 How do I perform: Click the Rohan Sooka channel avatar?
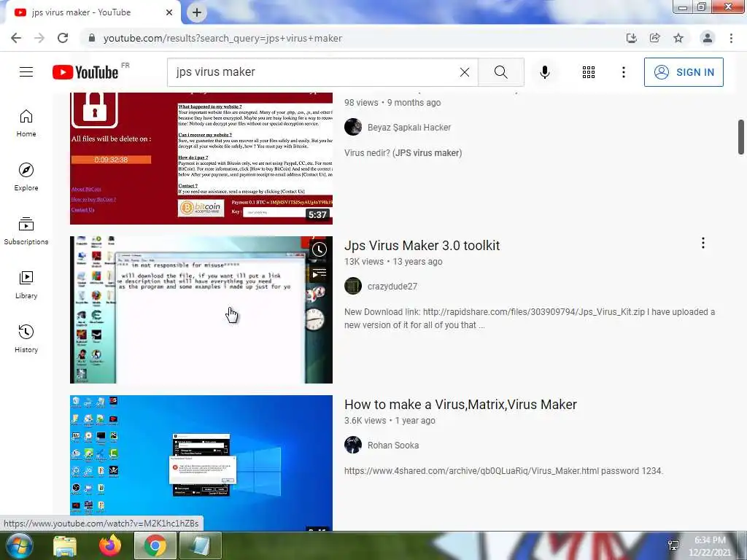pyautogui.click(x=353, y=446)
